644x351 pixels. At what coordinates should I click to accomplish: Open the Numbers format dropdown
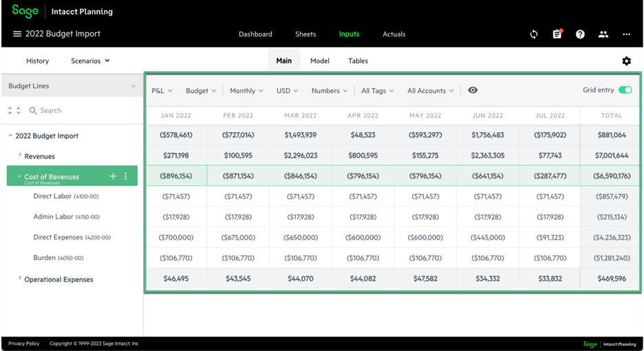click(330, 90)
